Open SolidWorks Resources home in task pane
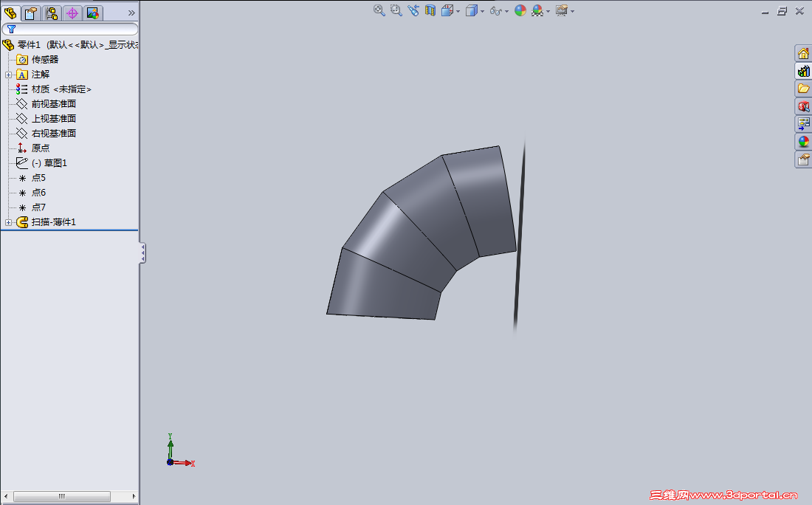The image size is (812, 505). click(x=803, y=53)
